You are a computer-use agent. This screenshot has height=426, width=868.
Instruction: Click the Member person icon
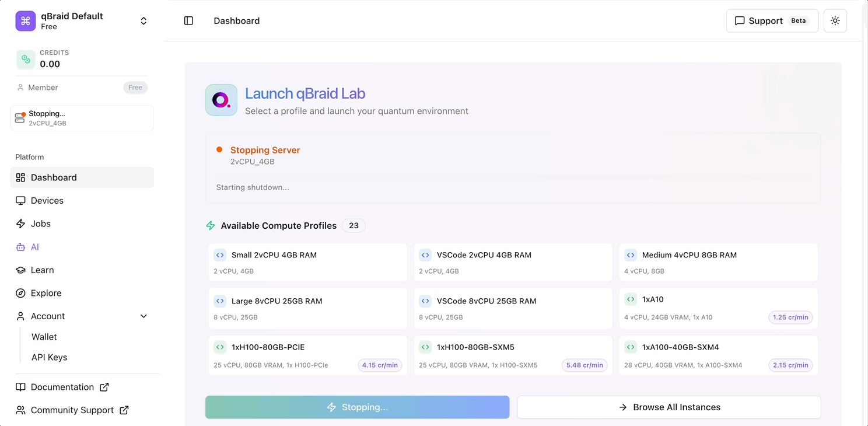tap(20, 88)
